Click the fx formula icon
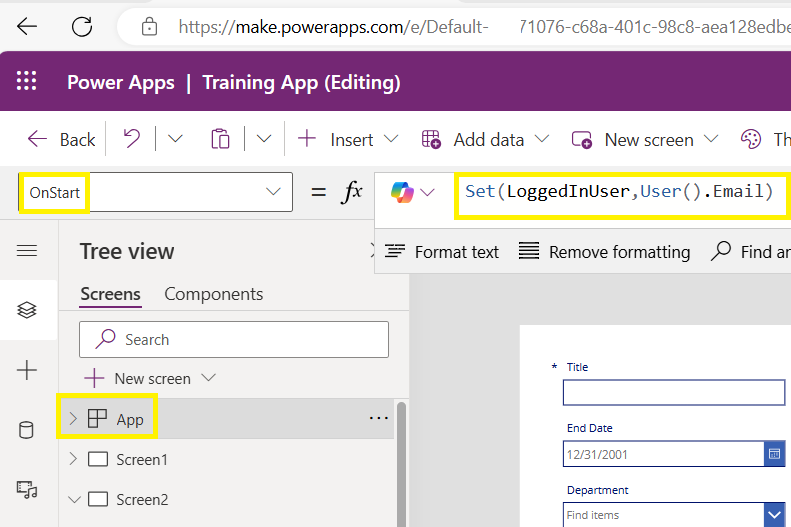This screenshot has width=791, height=527. point(352,192)
